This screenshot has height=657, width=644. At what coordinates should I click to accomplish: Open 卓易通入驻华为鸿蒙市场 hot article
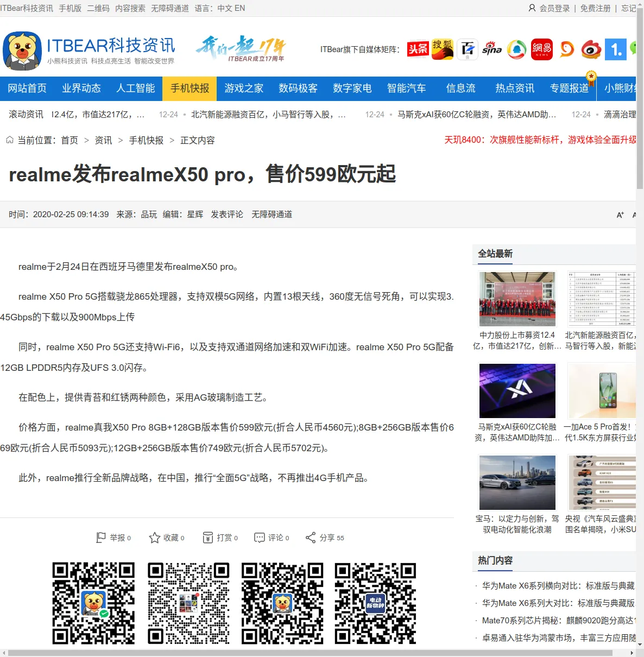(559, 638)
